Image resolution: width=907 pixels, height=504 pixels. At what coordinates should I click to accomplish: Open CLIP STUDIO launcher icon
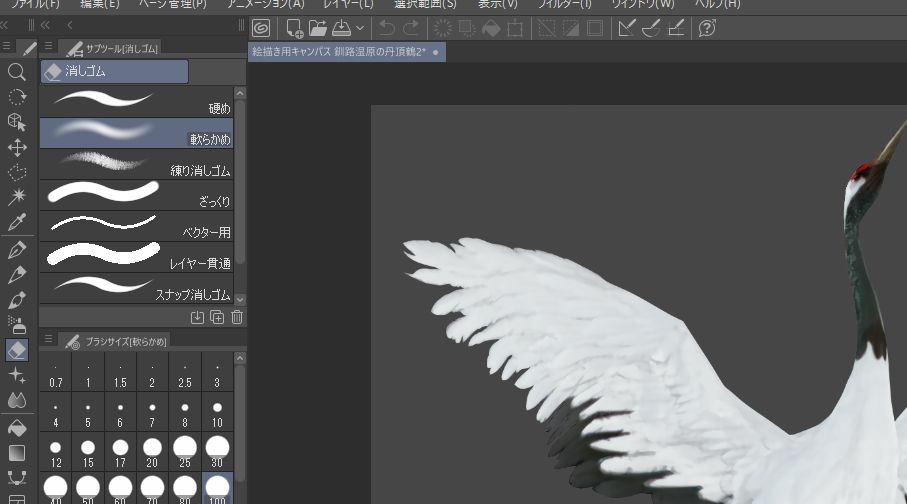[x=261, y=28]
